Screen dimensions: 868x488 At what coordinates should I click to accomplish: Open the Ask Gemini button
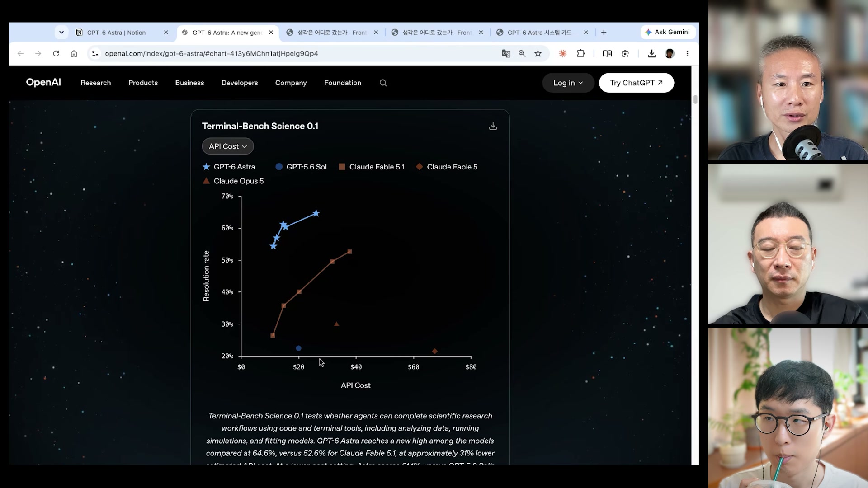tap(668, 32)
